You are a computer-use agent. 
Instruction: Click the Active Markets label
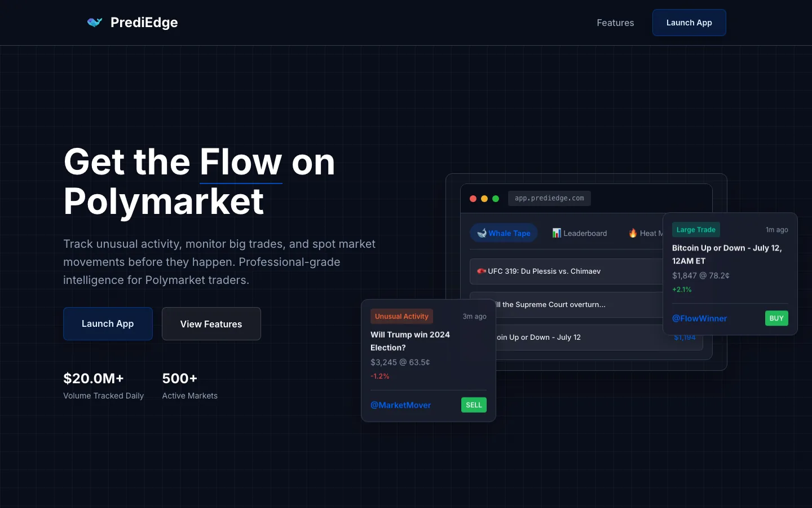[x=189, y=396]
